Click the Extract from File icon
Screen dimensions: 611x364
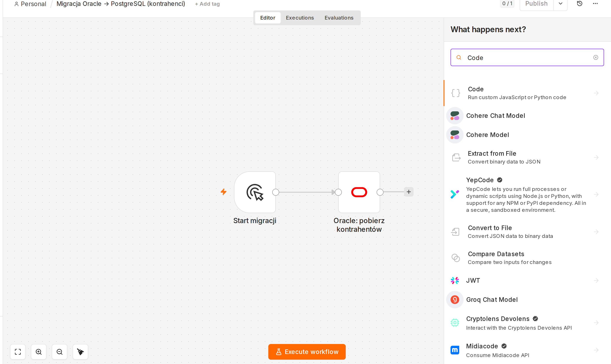click(x=456, y=157)
